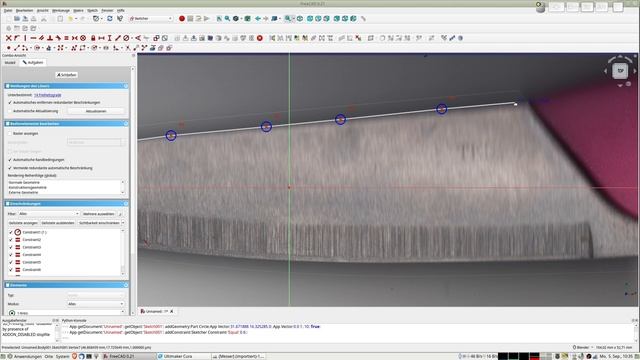The height and width of the screenshot is (360, 640).
Task: Uncheck the Constraint2 checkbox in list
Action: [x=11, y=240]
